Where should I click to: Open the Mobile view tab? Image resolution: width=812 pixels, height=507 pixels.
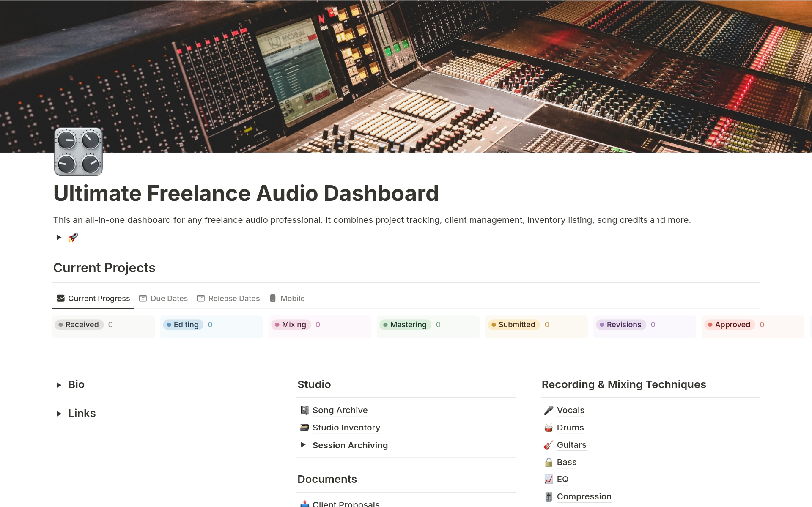[x=292, y=298]
